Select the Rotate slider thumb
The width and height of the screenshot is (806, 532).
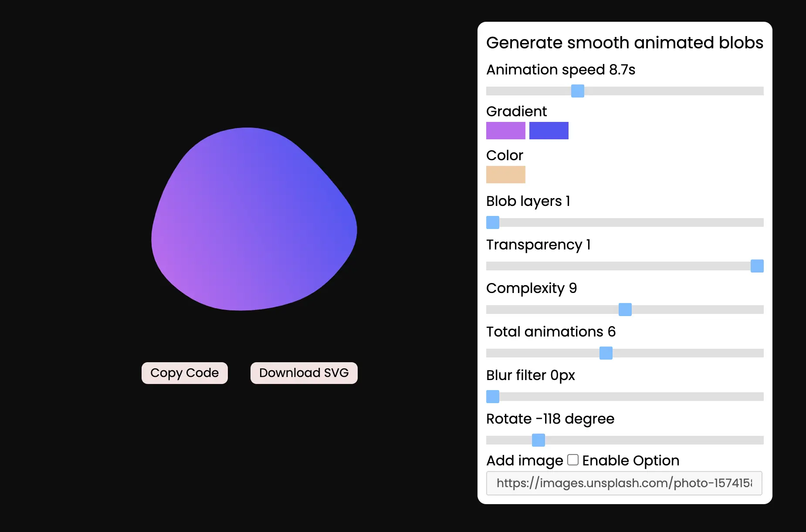pos(538,440)
